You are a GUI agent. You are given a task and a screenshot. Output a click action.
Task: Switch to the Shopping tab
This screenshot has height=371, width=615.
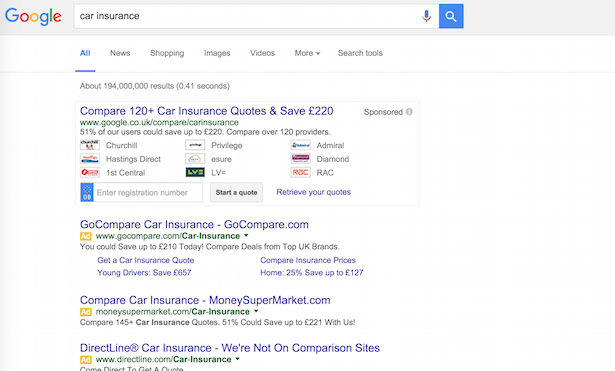(x=167, y=53)
